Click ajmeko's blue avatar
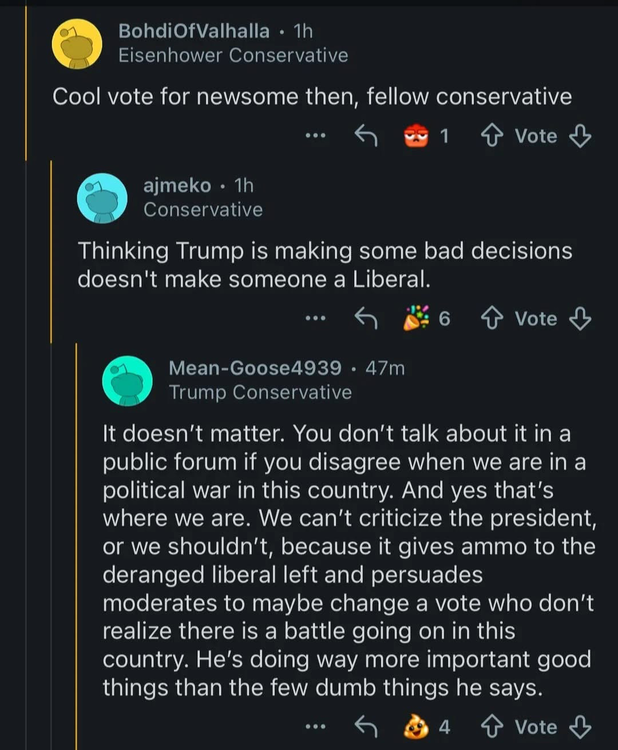This screenshot has width=618, height=750. coord(102,198)
